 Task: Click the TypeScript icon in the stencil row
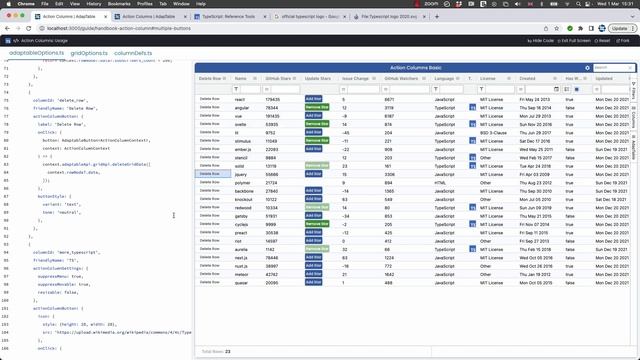(x=473, y=158)
